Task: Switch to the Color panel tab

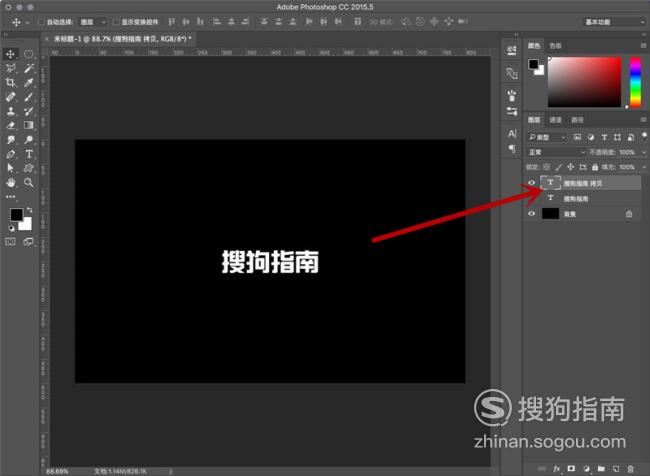Action: point(534,46)
